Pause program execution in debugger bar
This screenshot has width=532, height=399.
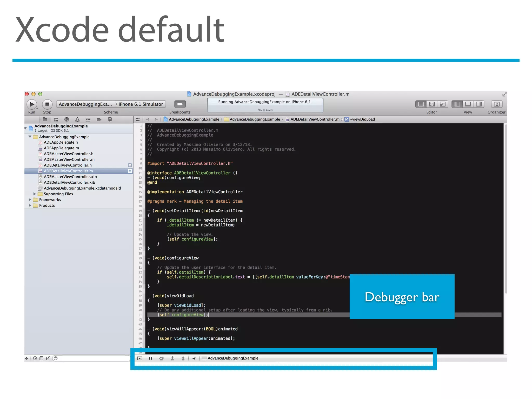pos(150,358)
